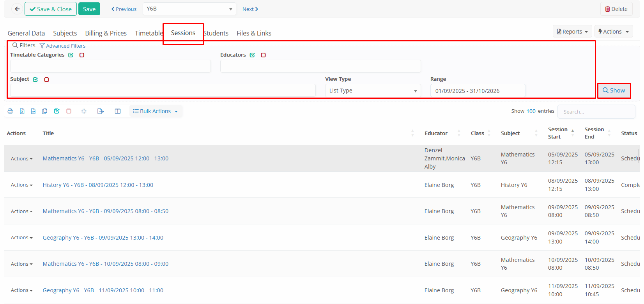The height and width of the screenshot is (304, 644).
Task: Click the copy table icon
Action: point(45,111)
